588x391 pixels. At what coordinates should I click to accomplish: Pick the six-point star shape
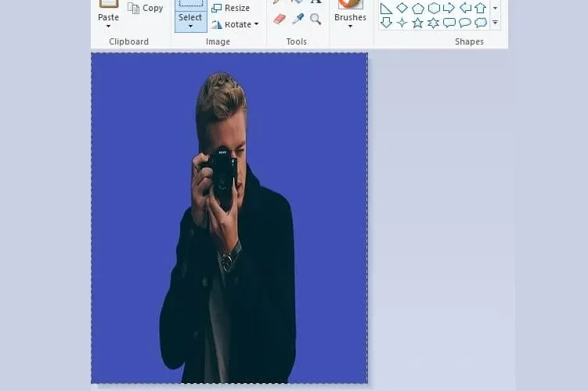point(434,23)
